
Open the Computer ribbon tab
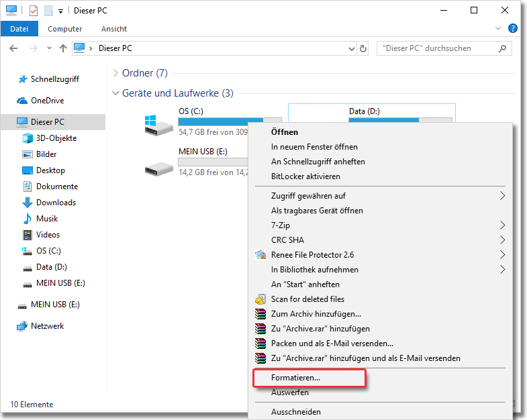[x=64, y=29]
